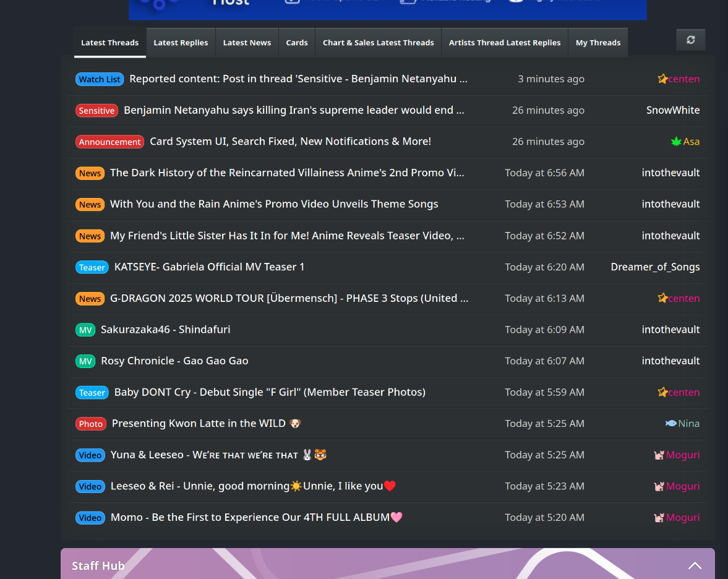This screenshot has height=579, width=728.
Task: Open Presenting Kwon Latte in the WILD thread
Action: [207, 424]
